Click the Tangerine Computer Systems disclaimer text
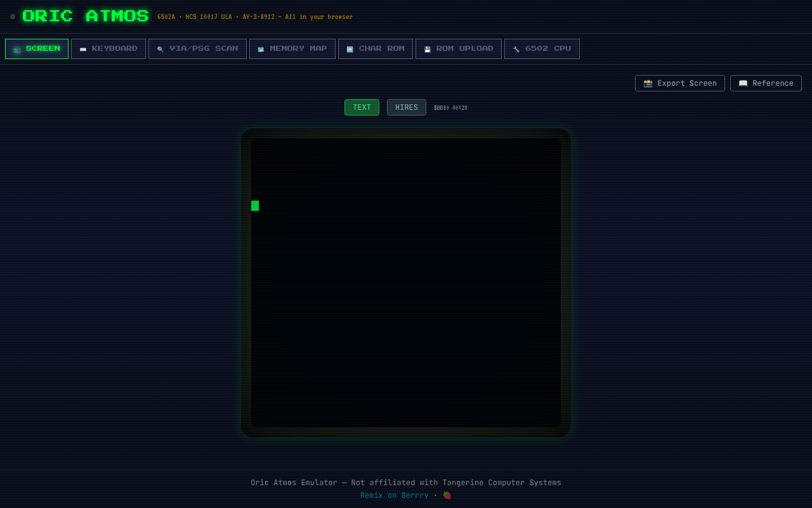 pos(406,483)
